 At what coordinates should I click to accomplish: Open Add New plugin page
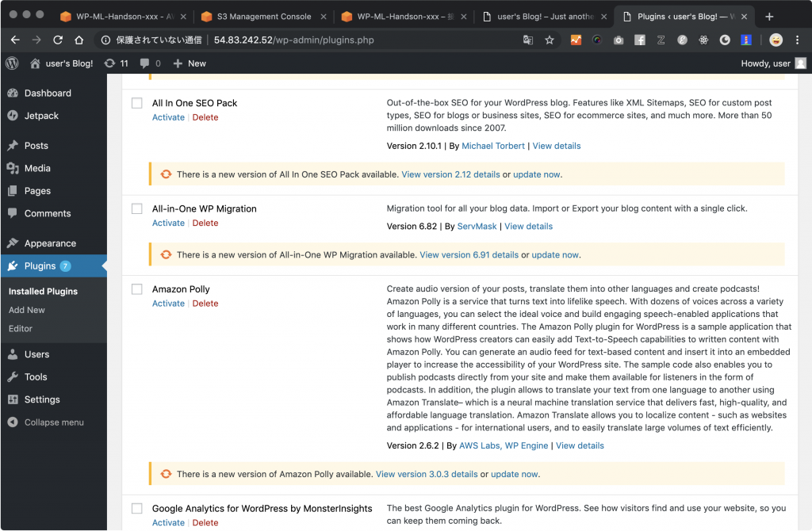point(27,310)
